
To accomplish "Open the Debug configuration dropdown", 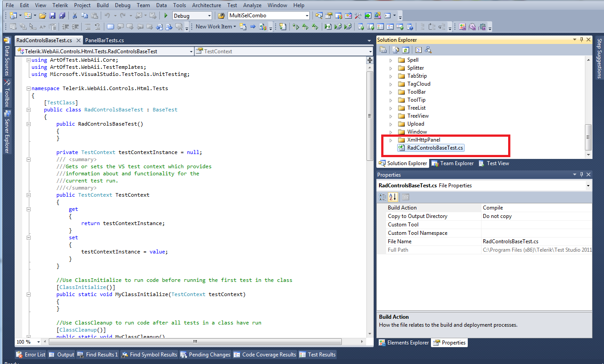I will click(208, 16).
